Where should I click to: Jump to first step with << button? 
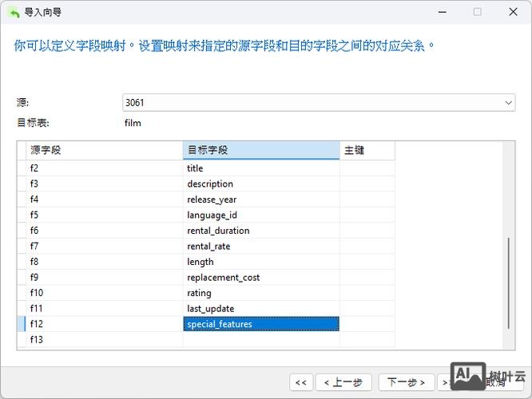pyautogui.click(x=301, y=382)
